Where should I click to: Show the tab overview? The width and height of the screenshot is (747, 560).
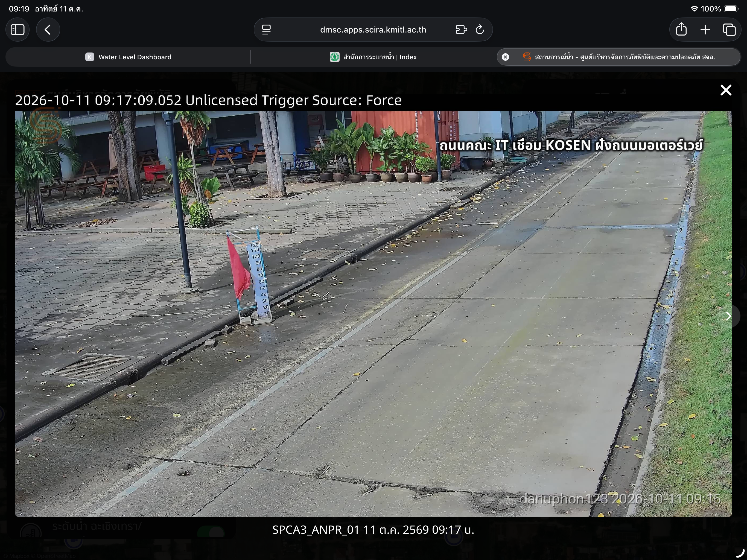[729, 30]
